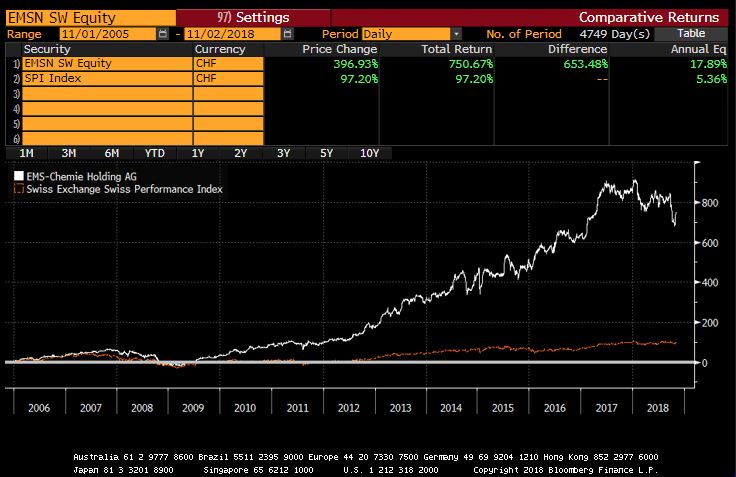Click the 4749 Day(s) period count
Screen dimensions: 736x477
615,34
